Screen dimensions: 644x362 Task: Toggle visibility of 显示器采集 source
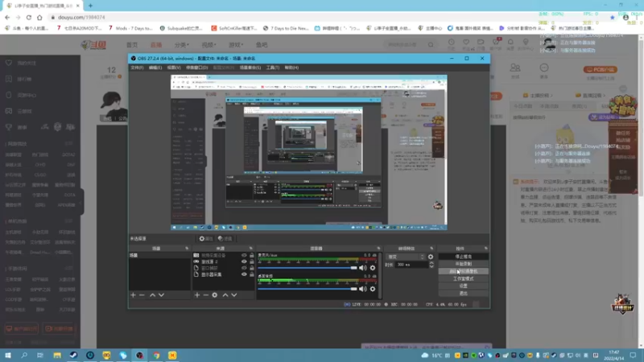244,274
